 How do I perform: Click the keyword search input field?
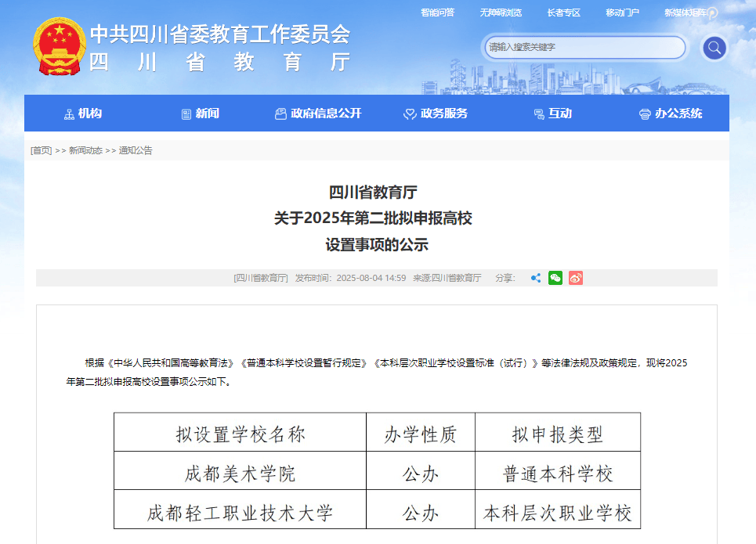click(584, 48)
